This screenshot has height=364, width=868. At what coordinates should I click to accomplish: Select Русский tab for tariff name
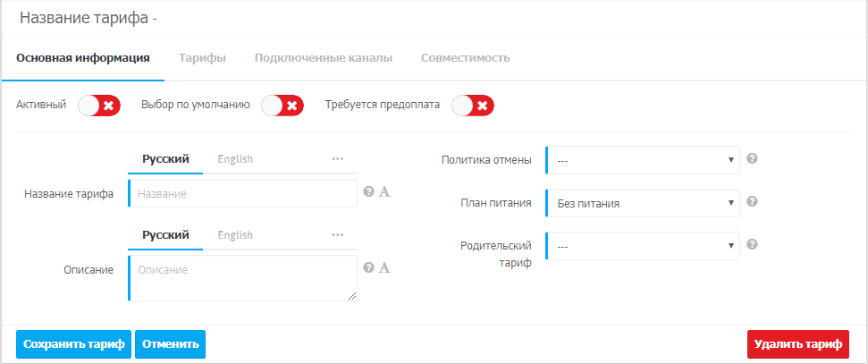[165, 159]
